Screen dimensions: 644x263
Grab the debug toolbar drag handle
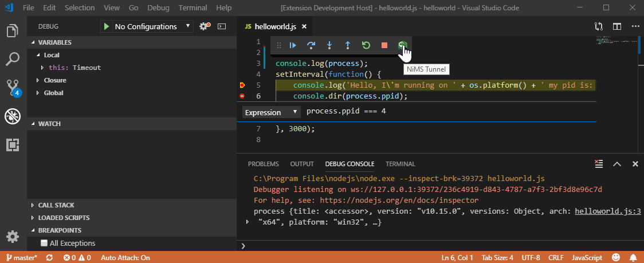point(279,46)
